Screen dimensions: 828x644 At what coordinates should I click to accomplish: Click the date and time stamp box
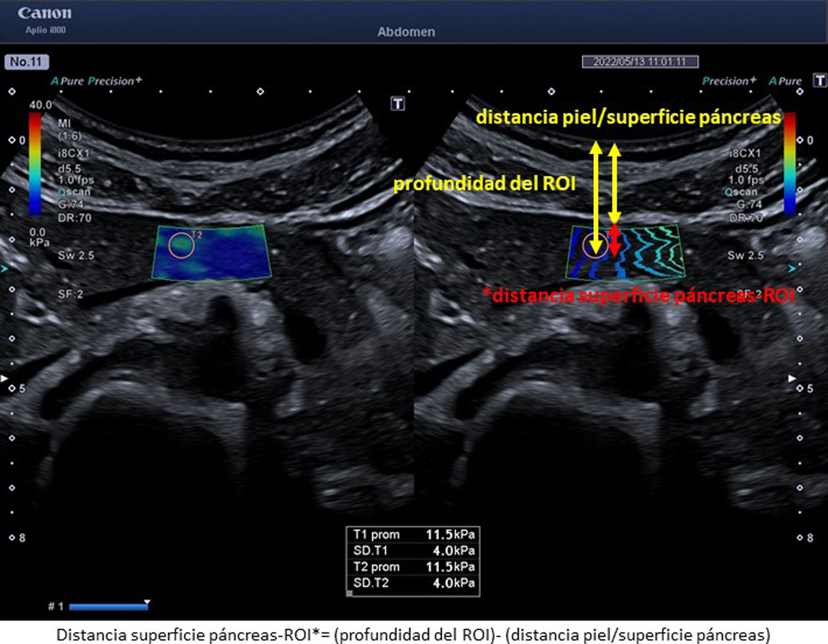tap(640, 62)
